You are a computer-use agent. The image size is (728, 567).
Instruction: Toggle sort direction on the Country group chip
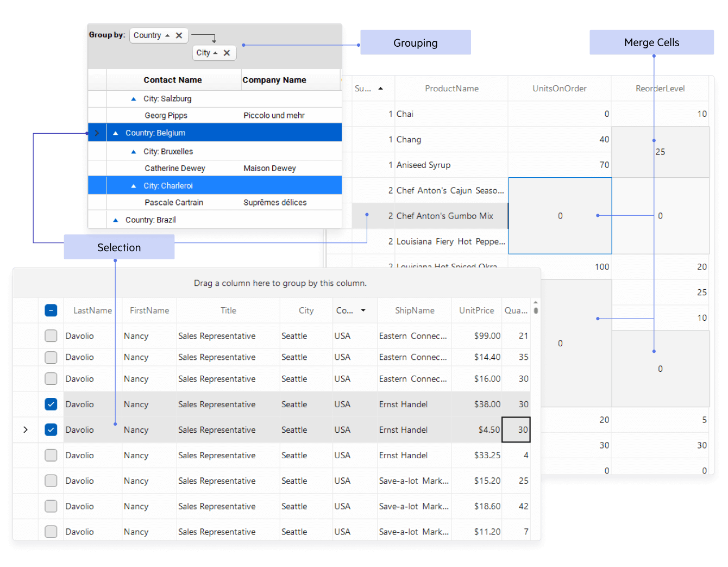pyautogui.click(x=168, y=35)
